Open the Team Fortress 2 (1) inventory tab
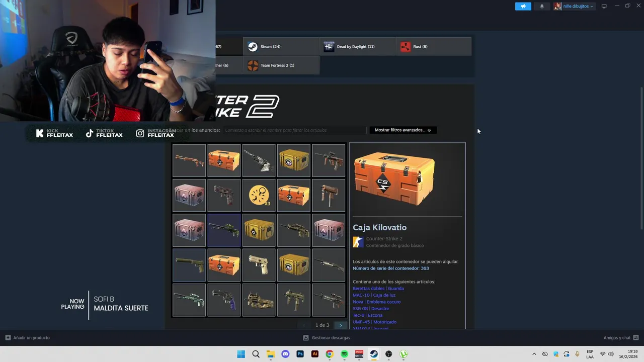The image size is (644, 362). pyautogui.click(x=281, y=65)
